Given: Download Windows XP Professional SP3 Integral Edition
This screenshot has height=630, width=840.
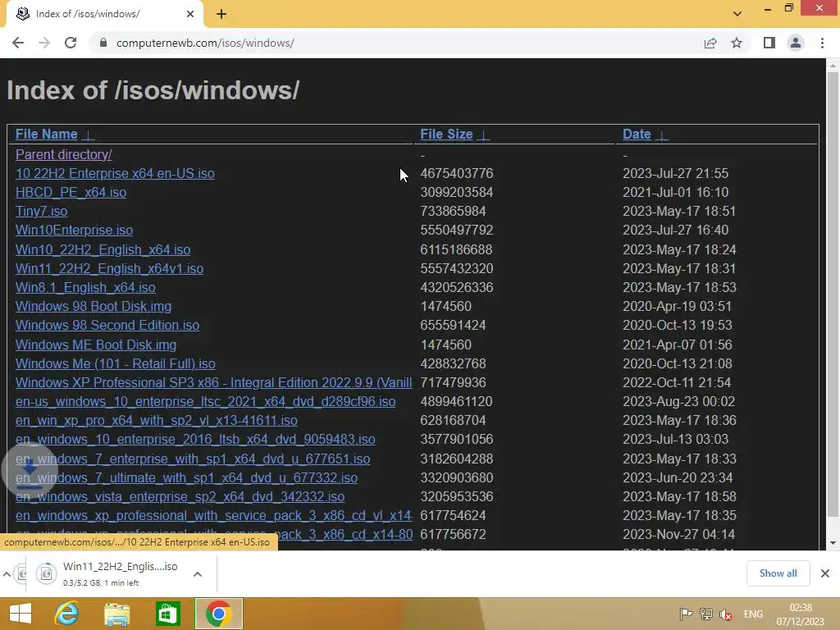Looking at the screenshot, I should [x=214, y=382].
